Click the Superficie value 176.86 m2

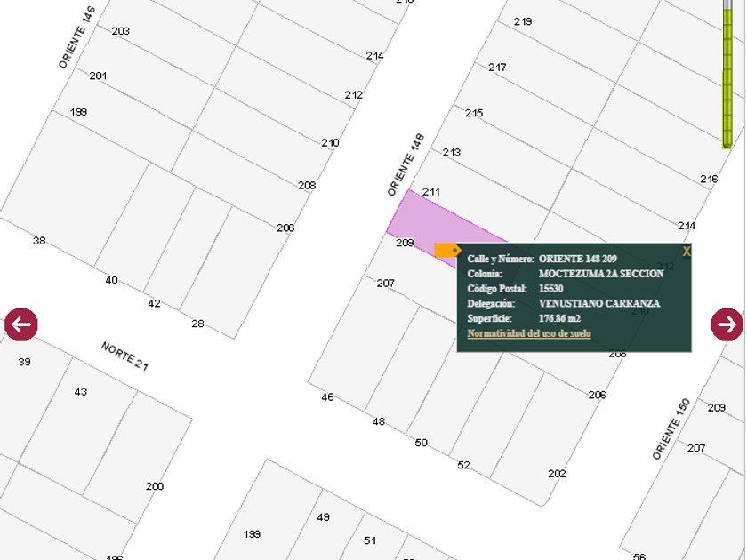[x=559, y=317]
